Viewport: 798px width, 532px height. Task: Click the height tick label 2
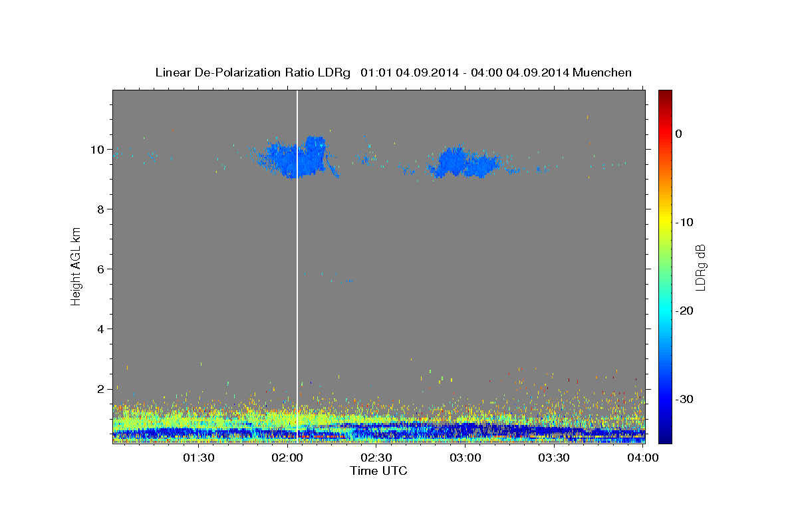click(x=100, y=389)
